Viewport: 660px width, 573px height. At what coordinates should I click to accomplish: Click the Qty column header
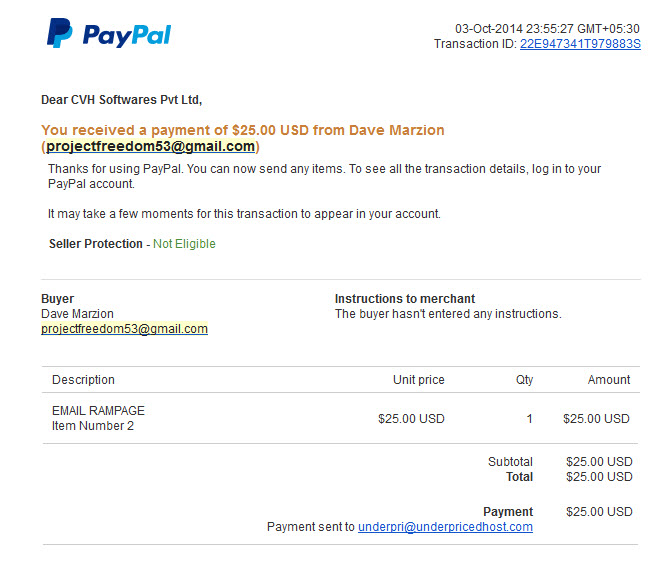(524, 380)
